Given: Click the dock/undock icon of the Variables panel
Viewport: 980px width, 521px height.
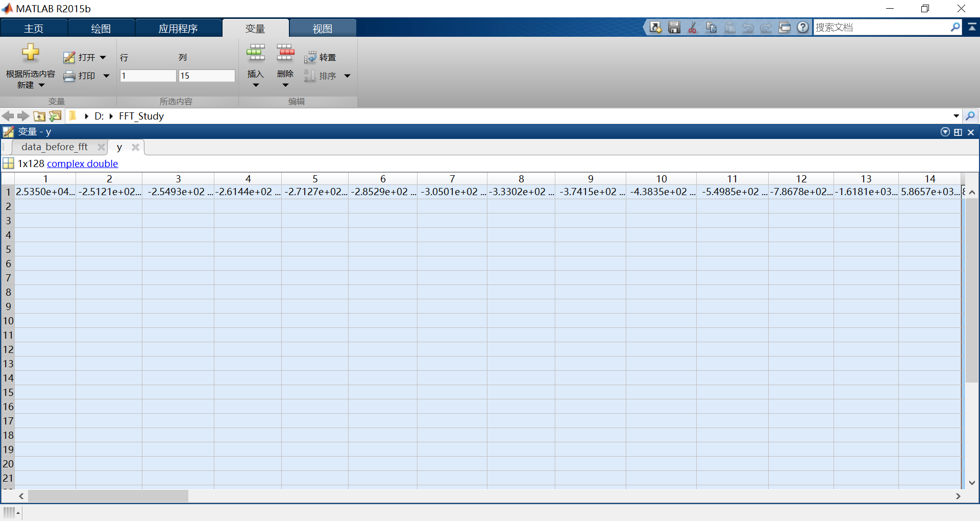Looking at the screenshot, I should 958,132.
